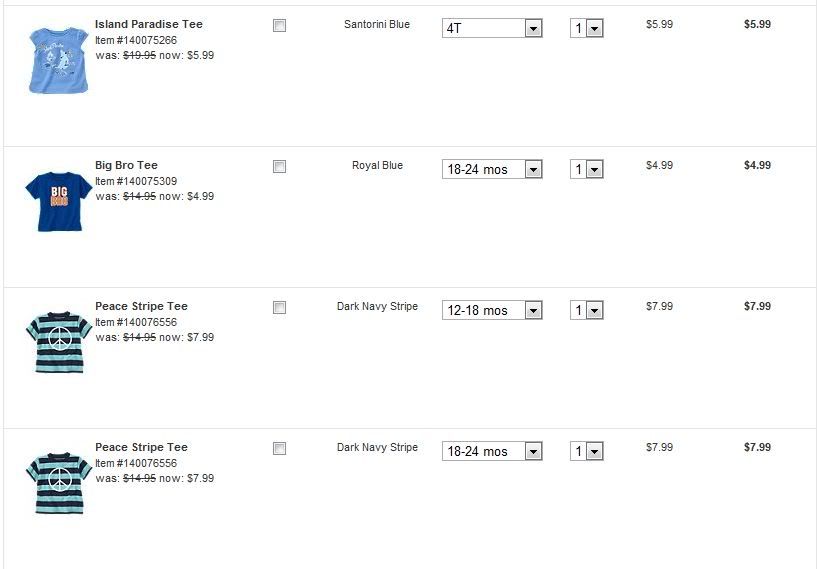
Task: Click the Island Paradise Tee product image
Action: [x=58, y=60]
